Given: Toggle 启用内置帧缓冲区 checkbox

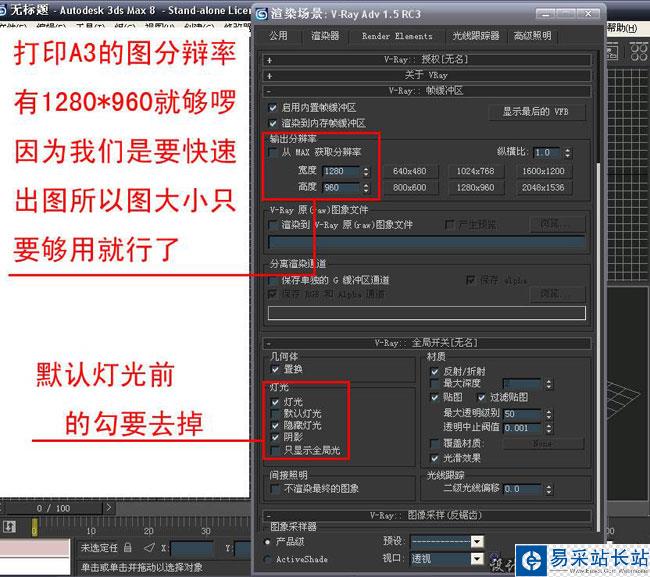Looking at the screenshot, I should tap(272, 108).
